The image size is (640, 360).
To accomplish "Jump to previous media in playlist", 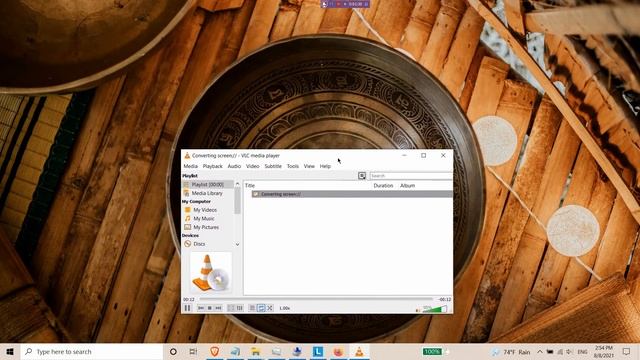I will click(x=201, y=308).
